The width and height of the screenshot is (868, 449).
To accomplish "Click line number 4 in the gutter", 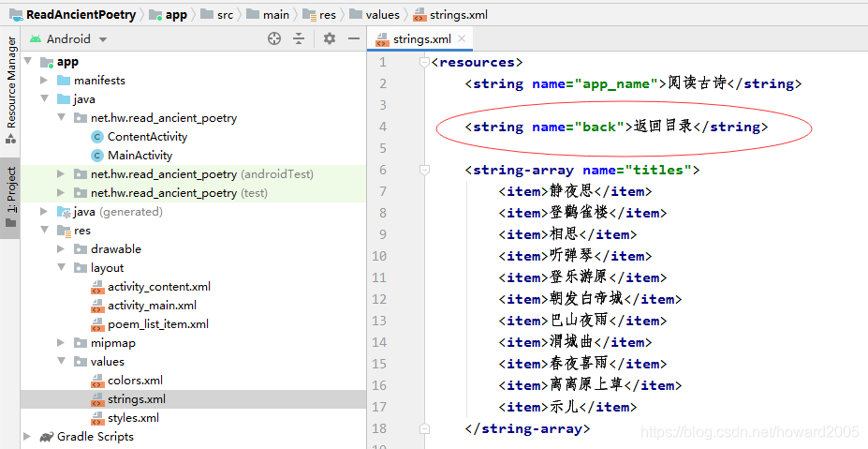I will tap(383, 127).
